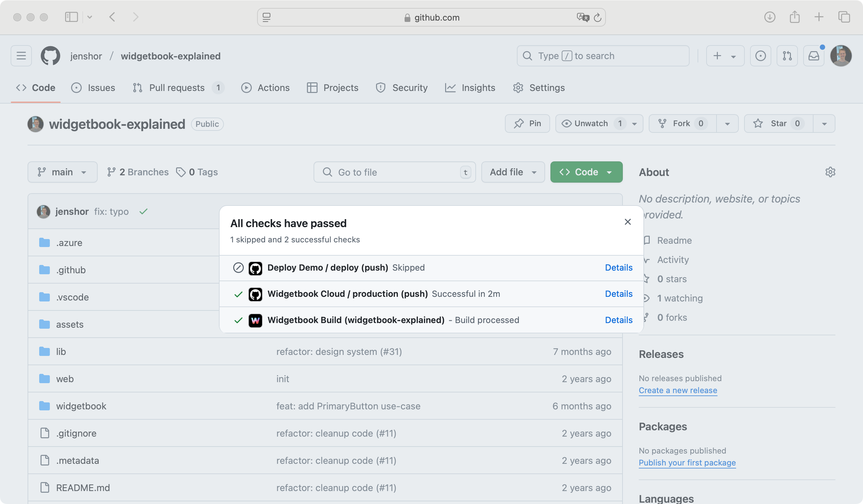Click the Go to file search field
863x504 pixels.
pos(394,172)
